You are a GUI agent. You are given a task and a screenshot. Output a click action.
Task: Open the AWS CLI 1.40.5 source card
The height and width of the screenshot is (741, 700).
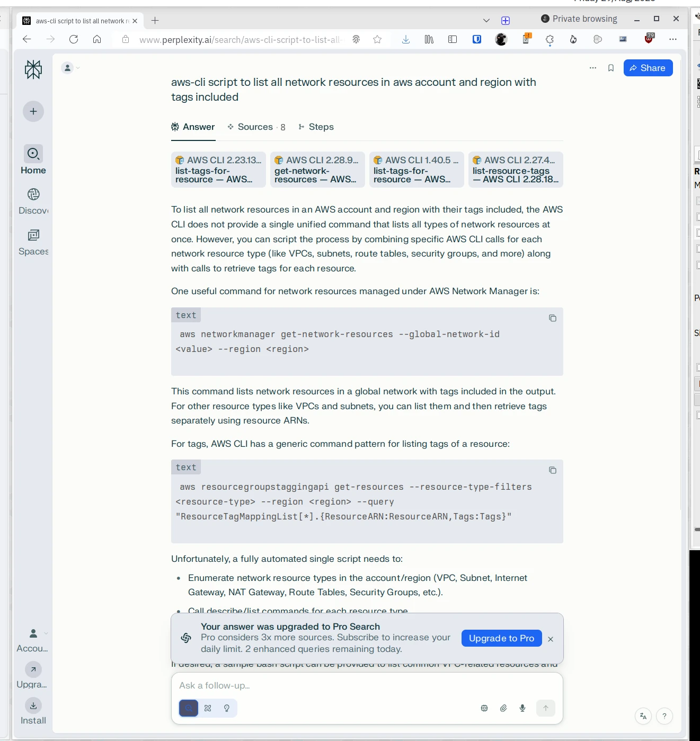(x=417, y=170)
